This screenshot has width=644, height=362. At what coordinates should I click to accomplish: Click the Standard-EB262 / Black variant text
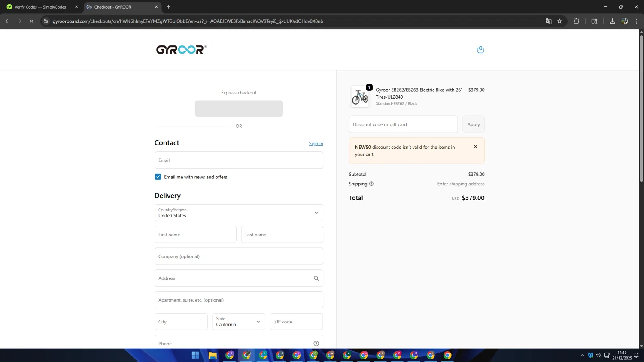[x=396, y=104]
